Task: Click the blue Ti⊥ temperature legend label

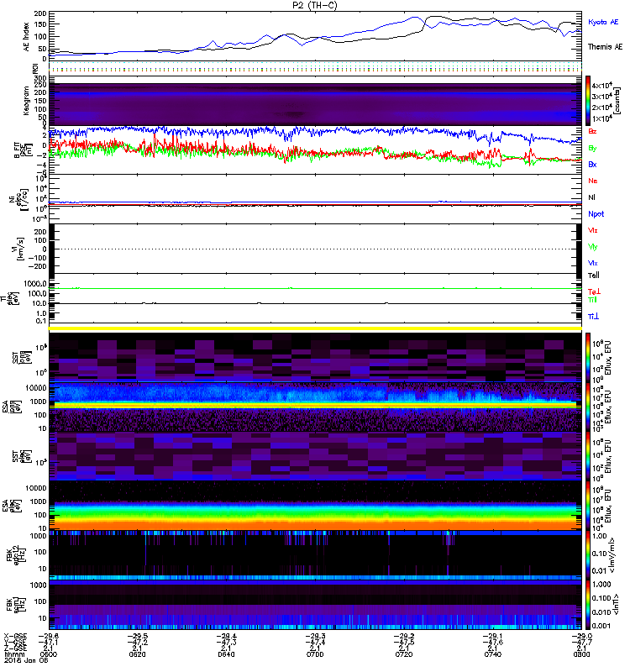Action: (593, 317)
